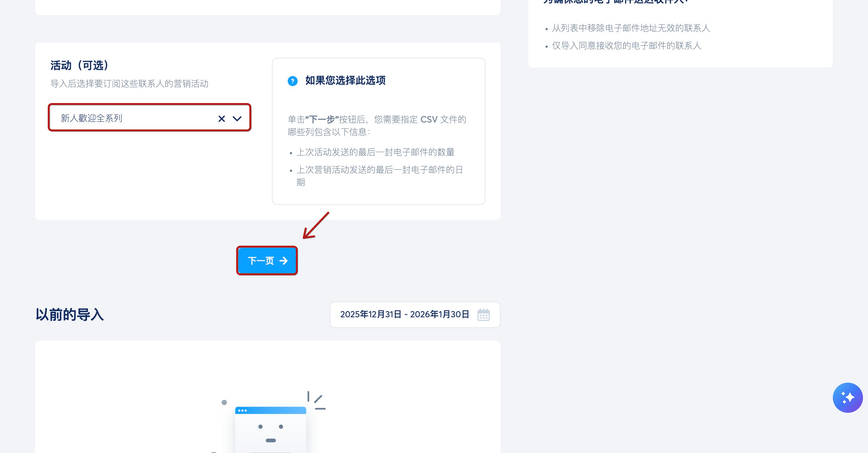This screenshot has height=453, width=868.
Task: Click the calendar icon in date picker
Action: [x=483, y=315]
